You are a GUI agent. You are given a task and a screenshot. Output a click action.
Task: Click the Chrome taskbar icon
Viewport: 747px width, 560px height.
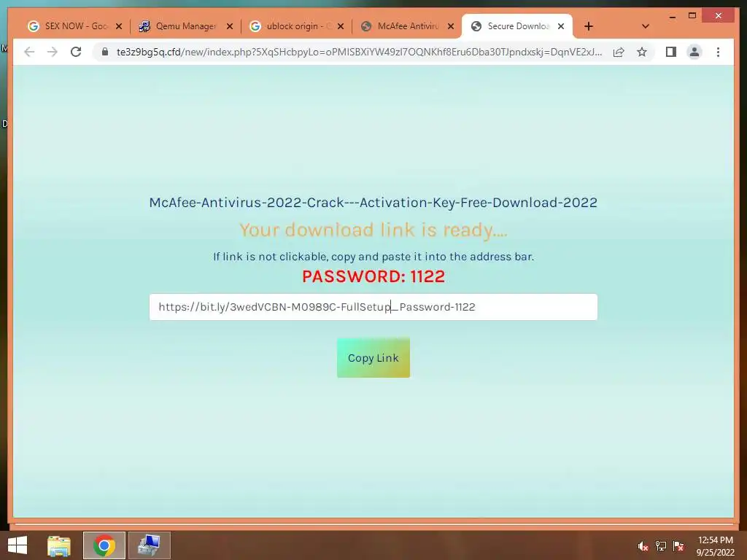(104, 545)
